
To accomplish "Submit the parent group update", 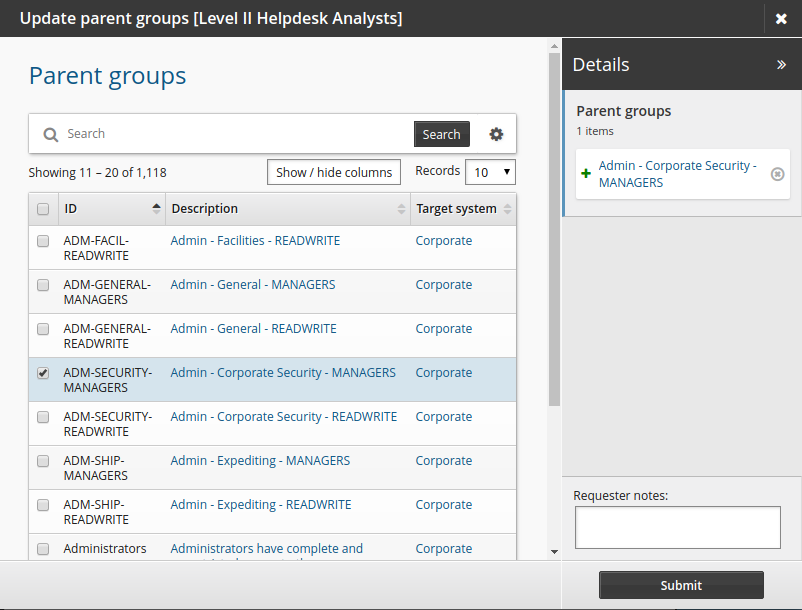I will click(x=681, y=585).
